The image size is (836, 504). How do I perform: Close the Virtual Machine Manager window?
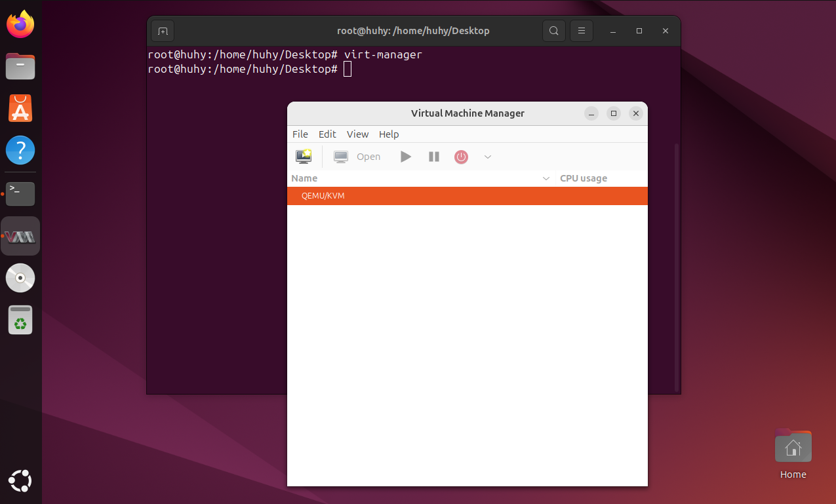click(x=636, y=113)
